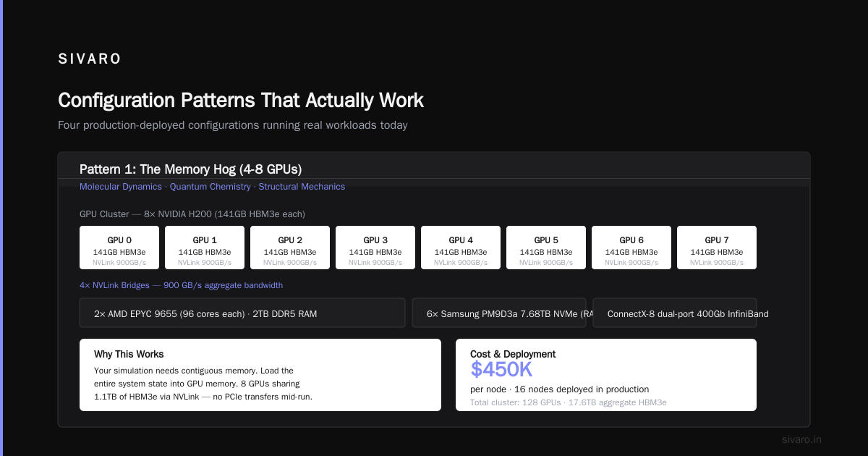Click the AMD EPYC 9655 spec box
This screenshot has height=456, width=868.
242,313
